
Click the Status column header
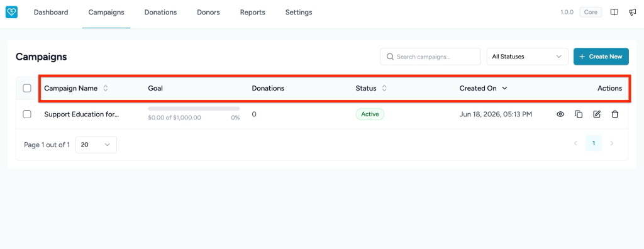tap(366, 88)
